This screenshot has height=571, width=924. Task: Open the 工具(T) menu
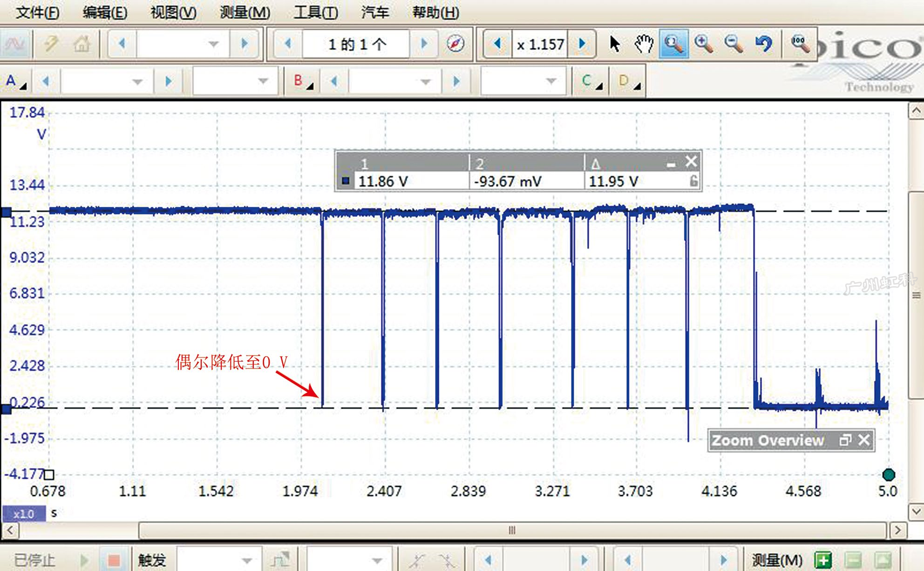coord(315,13)
